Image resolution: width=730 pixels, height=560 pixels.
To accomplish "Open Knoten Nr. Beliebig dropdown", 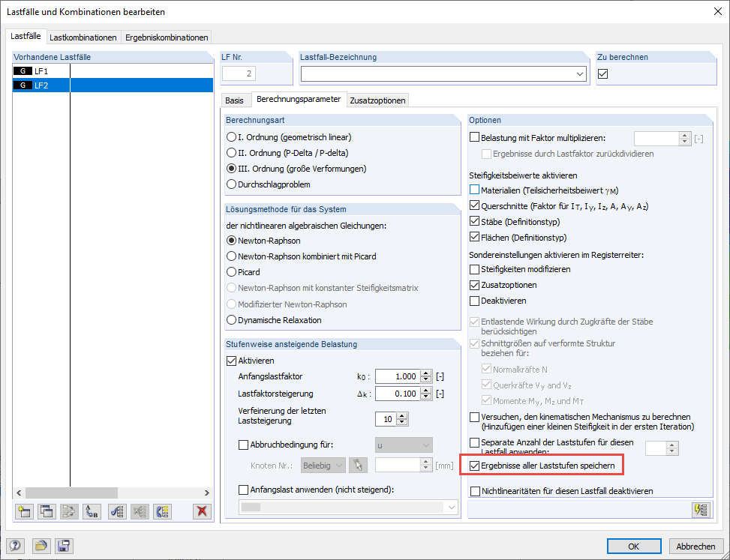I will (x=323, y=465).
